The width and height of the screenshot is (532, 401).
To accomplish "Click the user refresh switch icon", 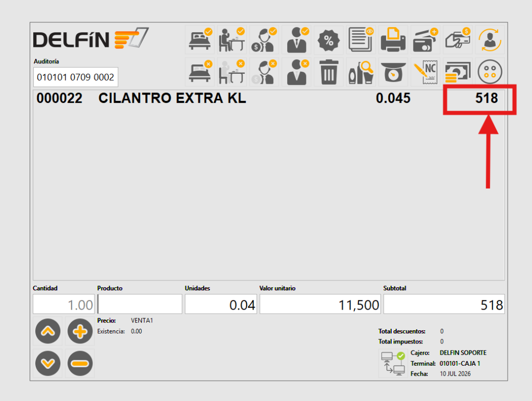I will [x=490, y=40].
